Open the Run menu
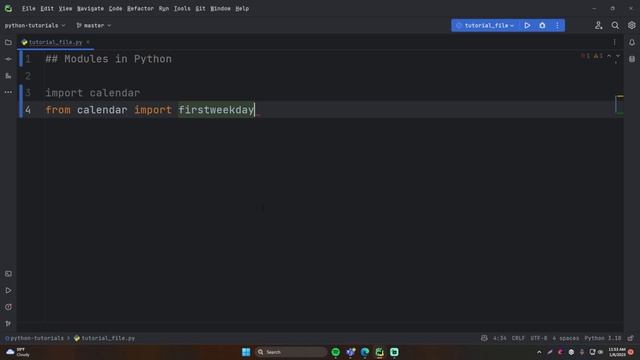 (x=164, y=8)
